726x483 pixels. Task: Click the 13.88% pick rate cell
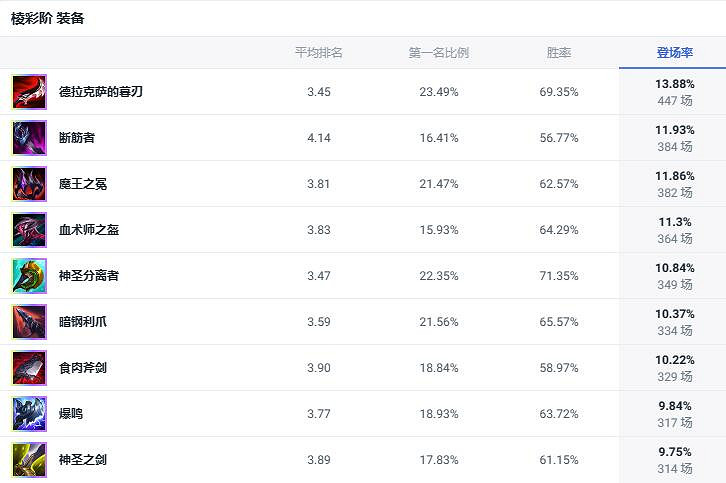[x=674, y=84]
